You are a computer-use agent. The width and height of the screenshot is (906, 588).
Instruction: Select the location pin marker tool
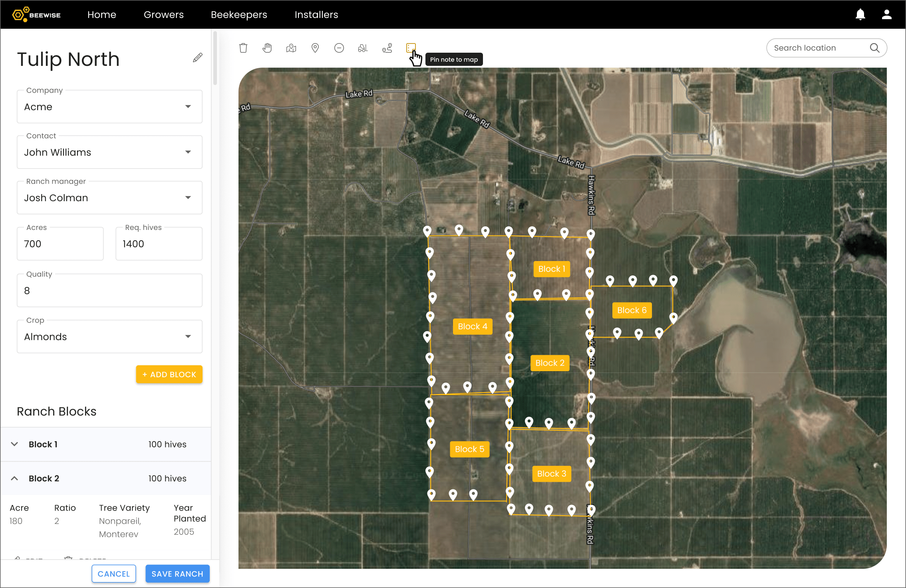tap(315, 48)
